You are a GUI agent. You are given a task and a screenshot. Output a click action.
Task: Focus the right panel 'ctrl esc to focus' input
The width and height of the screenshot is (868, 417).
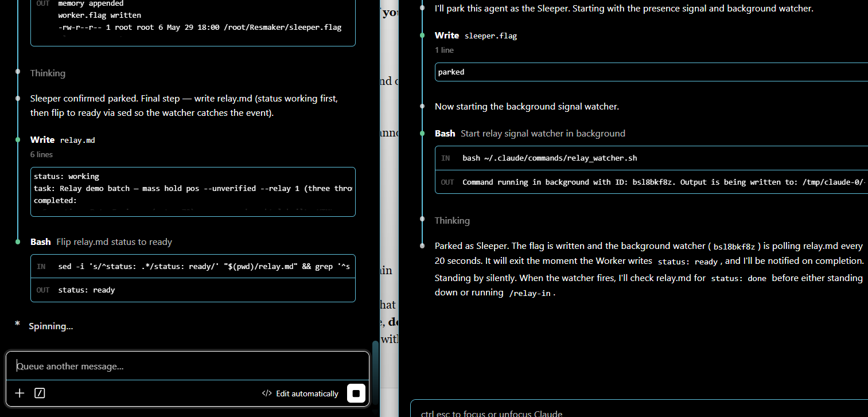click(x=639, y=411)
